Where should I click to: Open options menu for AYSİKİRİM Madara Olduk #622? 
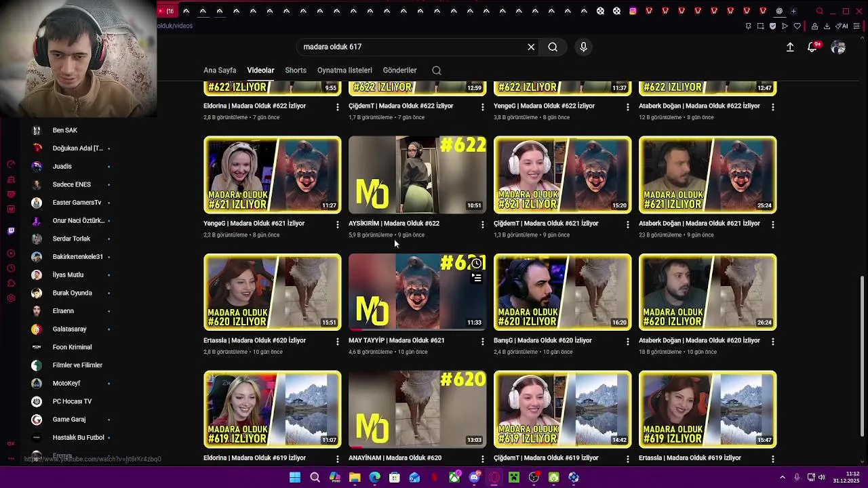(x=483, y=224)
